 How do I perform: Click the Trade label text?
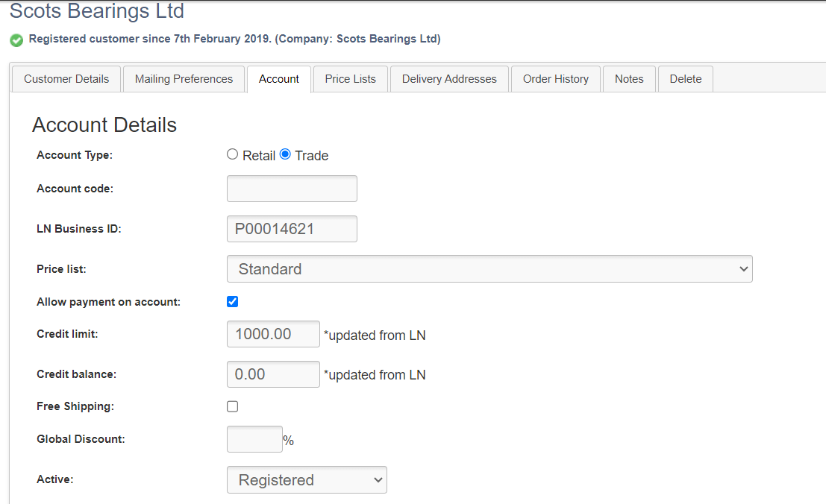click(x=311, y=156)
